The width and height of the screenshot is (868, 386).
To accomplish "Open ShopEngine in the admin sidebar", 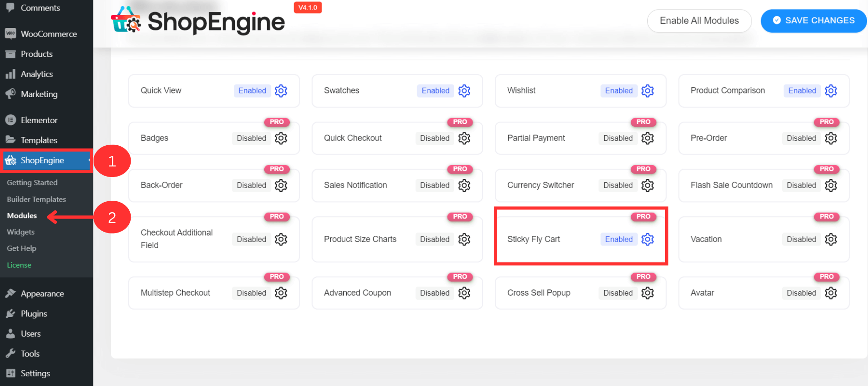I will pyautogui.click(x=46, y=160).
